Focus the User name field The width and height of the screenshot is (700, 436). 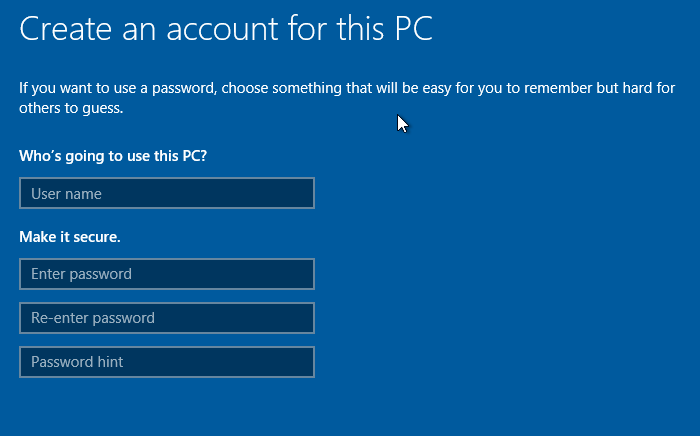click(x=167, y=193)
